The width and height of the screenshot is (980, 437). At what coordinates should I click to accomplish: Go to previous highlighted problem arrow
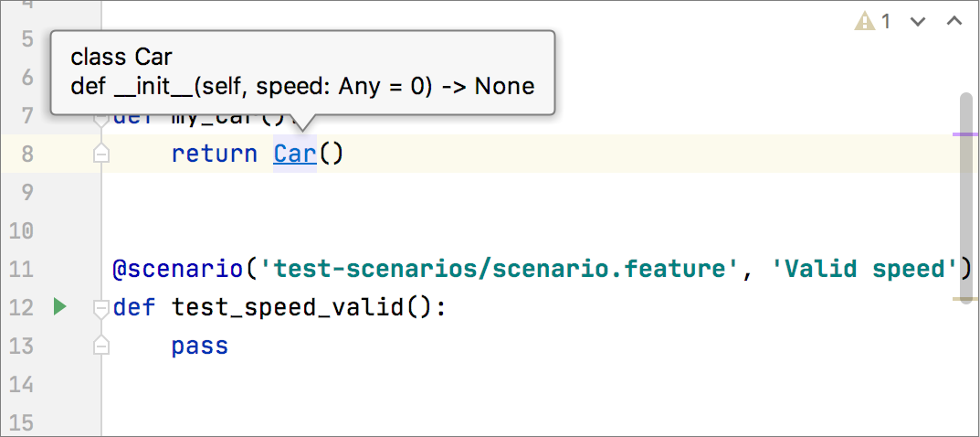point(954,21)
